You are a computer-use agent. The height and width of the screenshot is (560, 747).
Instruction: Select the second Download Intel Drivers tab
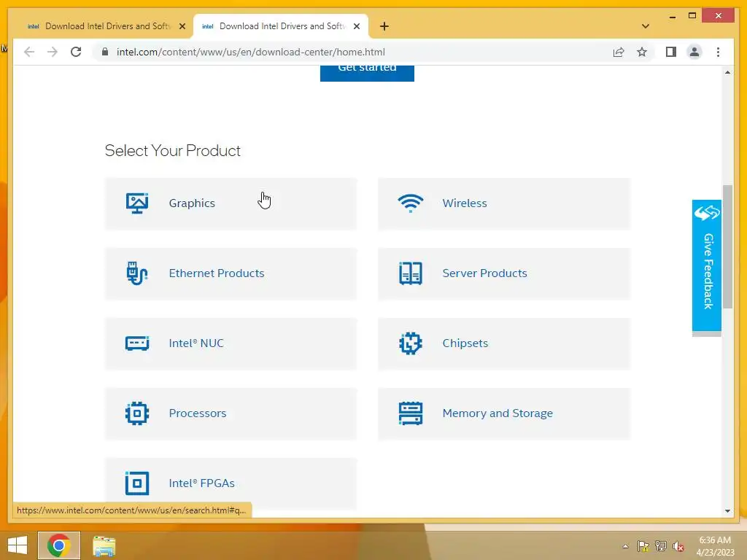point(281,26)
